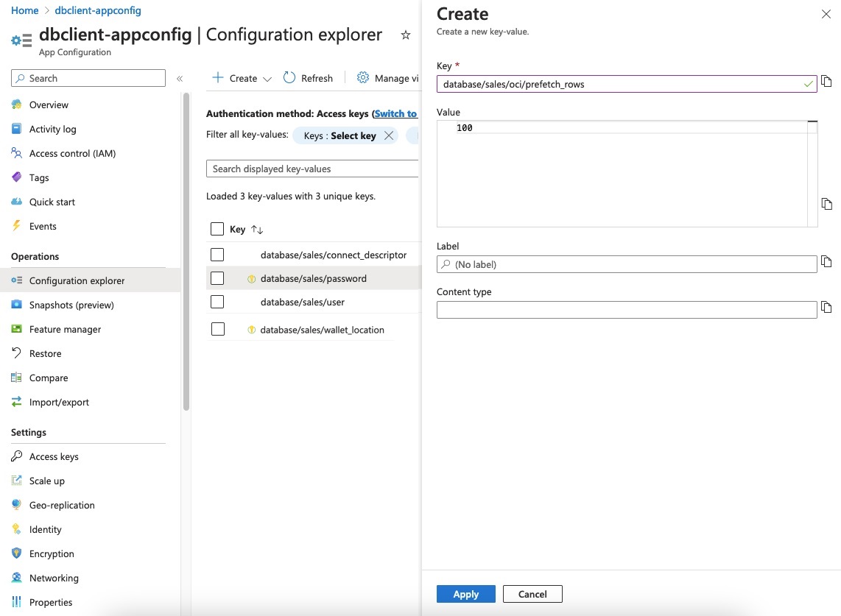Check the box for database/sales/wallet_location

coord(218,329)
